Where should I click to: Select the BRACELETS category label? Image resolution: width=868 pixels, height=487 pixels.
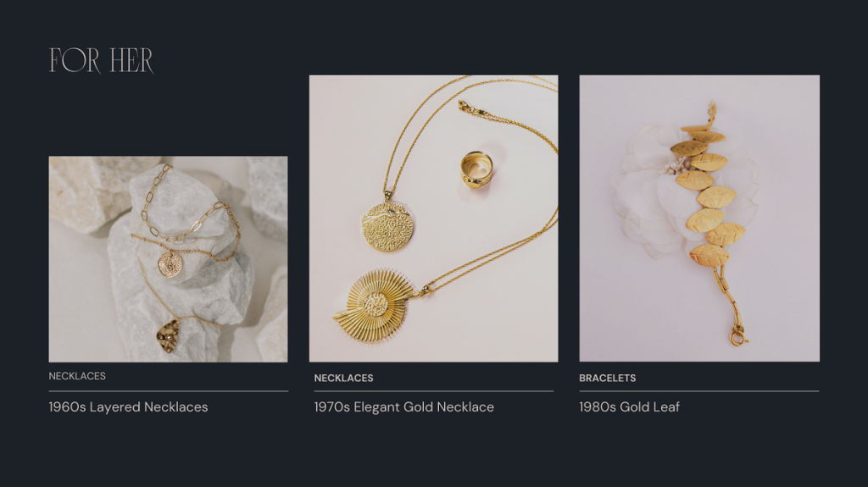pos(607,378)
